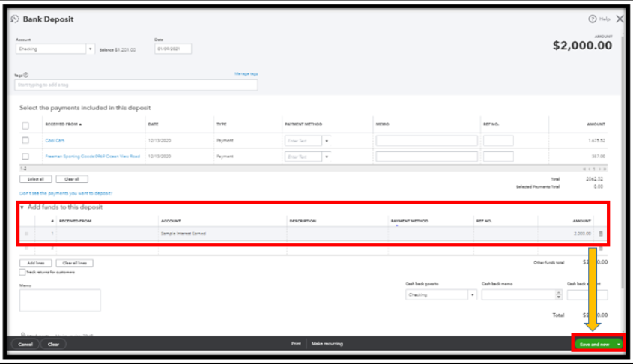Click the Memo field for Freeman Sporting Goods
The image size is (633, 364).
(x=426, y=157)
